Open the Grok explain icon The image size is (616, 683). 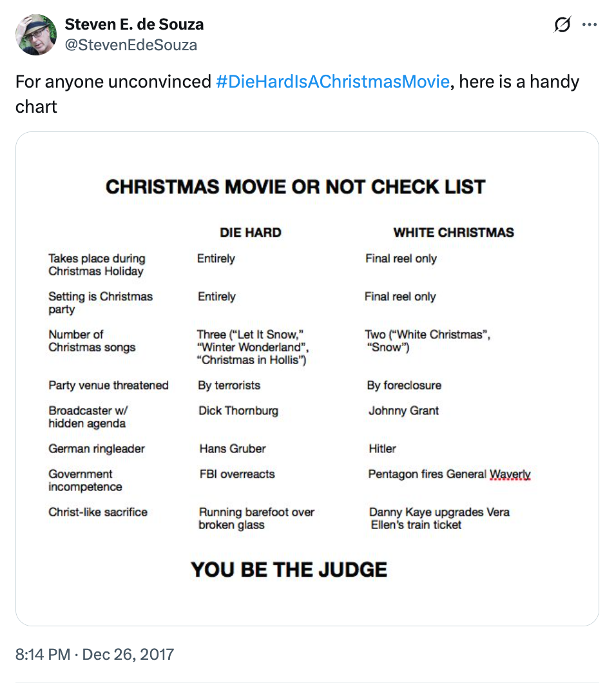(562, 25)
